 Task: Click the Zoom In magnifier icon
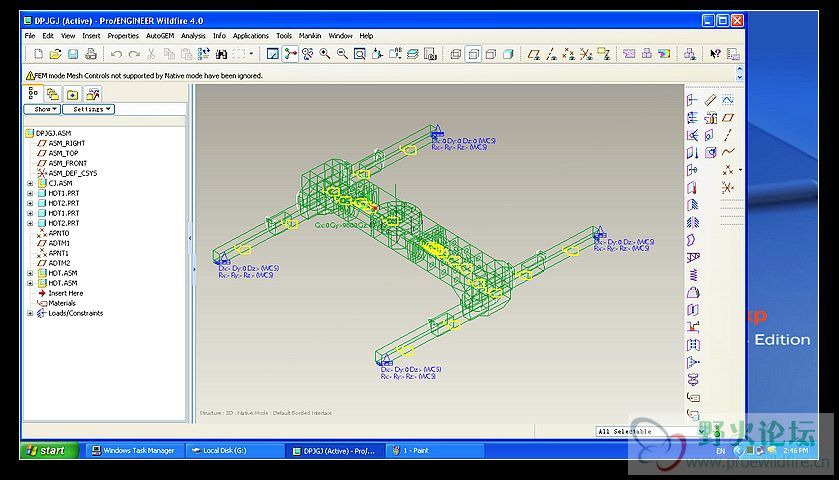click(x=325, y=54)
